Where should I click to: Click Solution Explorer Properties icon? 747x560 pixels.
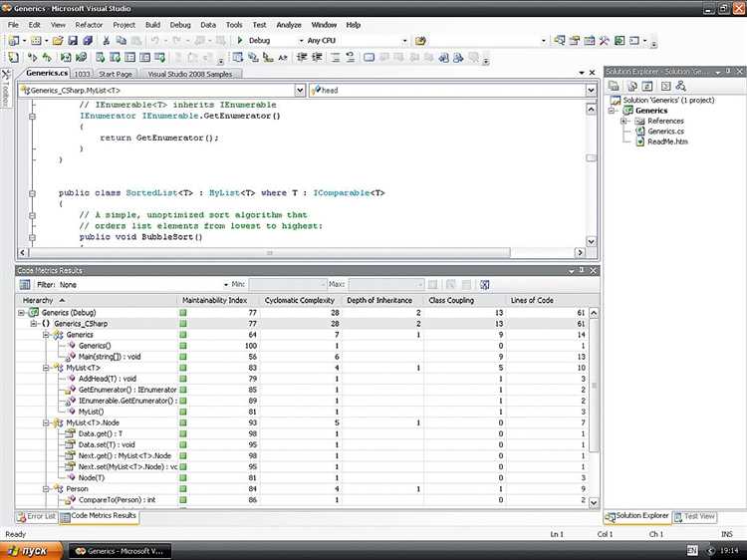[614, 86]
